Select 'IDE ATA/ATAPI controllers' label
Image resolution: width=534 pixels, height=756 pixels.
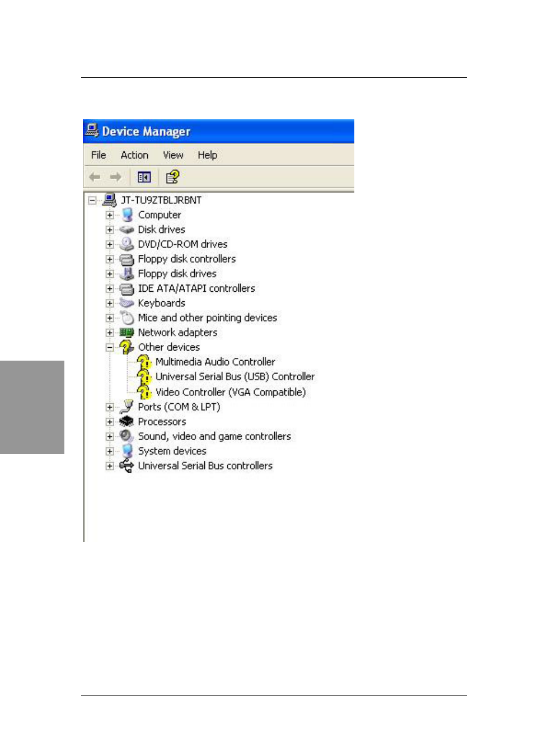[196, 288]
